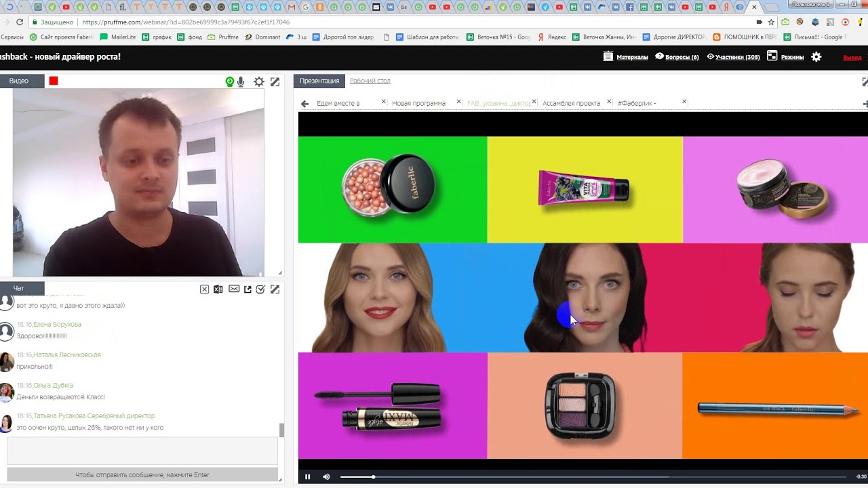Viewport: 868px width, 488px height.
Task: Open the Яндекс bookmark
Action: pos(552,37)
